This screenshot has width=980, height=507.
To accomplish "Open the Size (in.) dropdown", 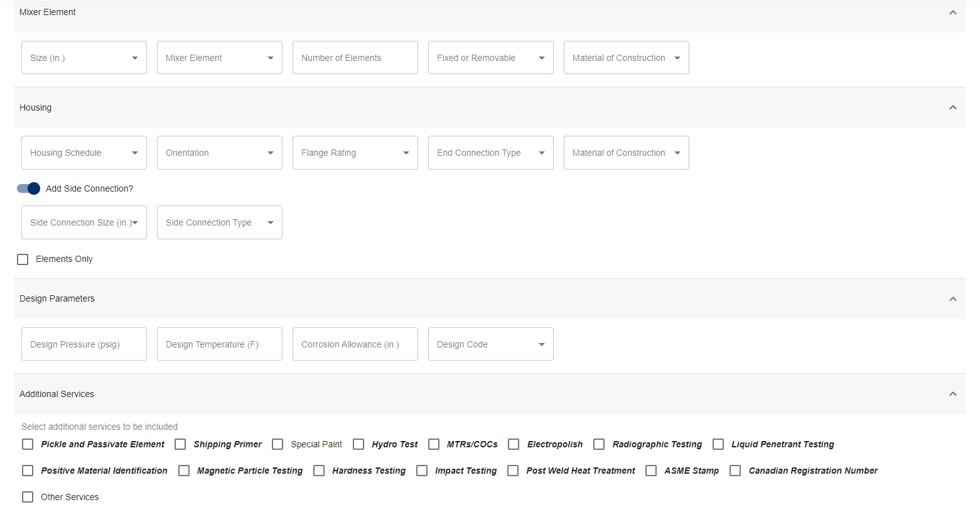I will (84, 58).
